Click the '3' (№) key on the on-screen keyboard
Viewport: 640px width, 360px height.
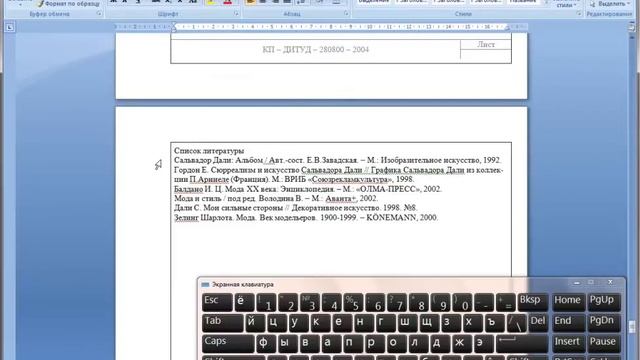coord(310,302)
